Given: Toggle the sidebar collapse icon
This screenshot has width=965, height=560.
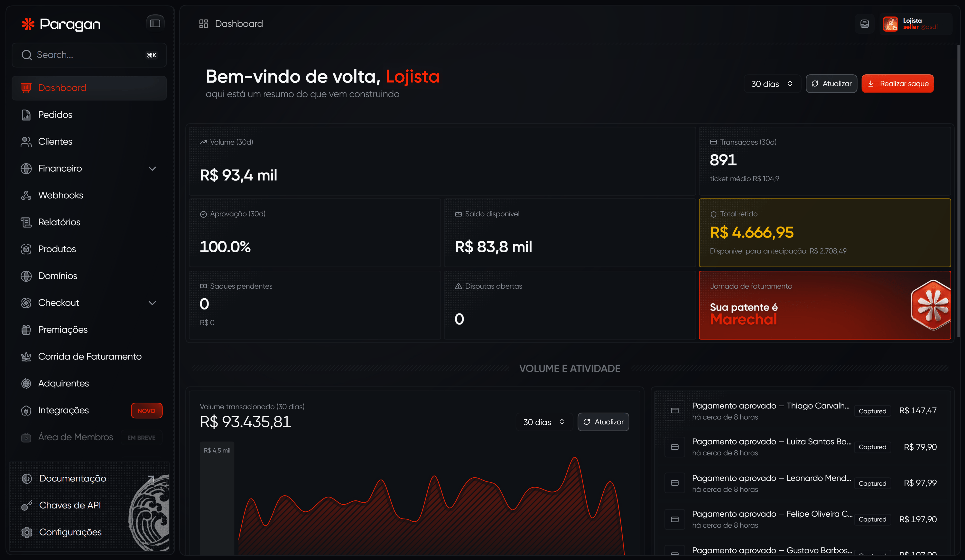Looking at the screenshot, I should tap(155, 24).
